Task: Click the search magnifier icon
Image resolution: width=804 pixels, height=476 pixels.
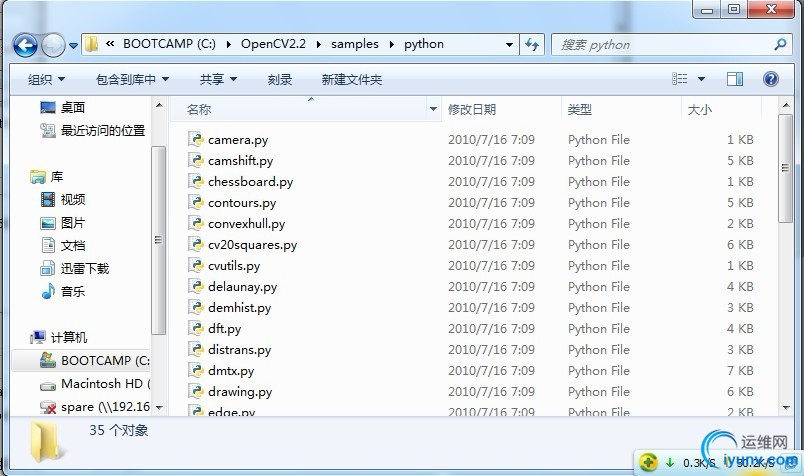Action: click(780, 45)
